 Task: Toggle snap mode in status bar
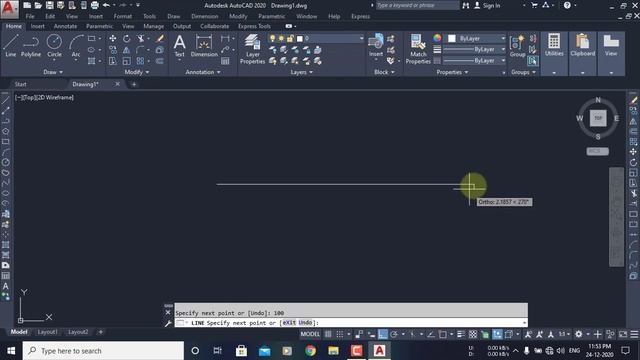(x=340, y=334)
